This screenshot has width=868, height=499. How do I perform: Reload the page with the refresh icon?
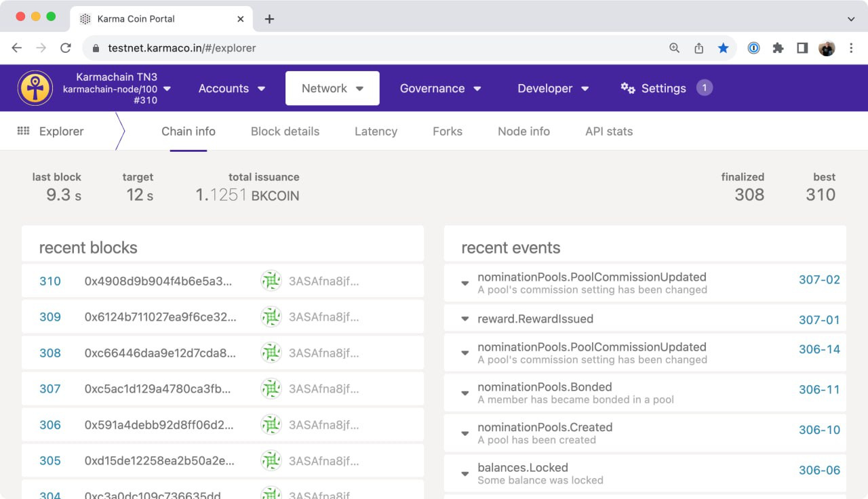click(x=66, y=48)
